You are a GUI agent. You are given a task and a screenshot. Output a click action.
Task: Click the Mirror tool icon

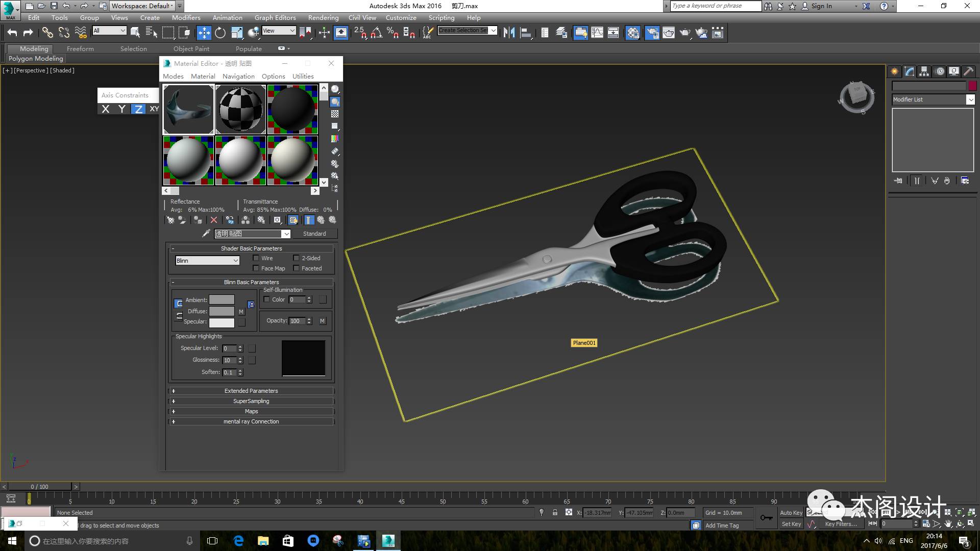[509, 33]
